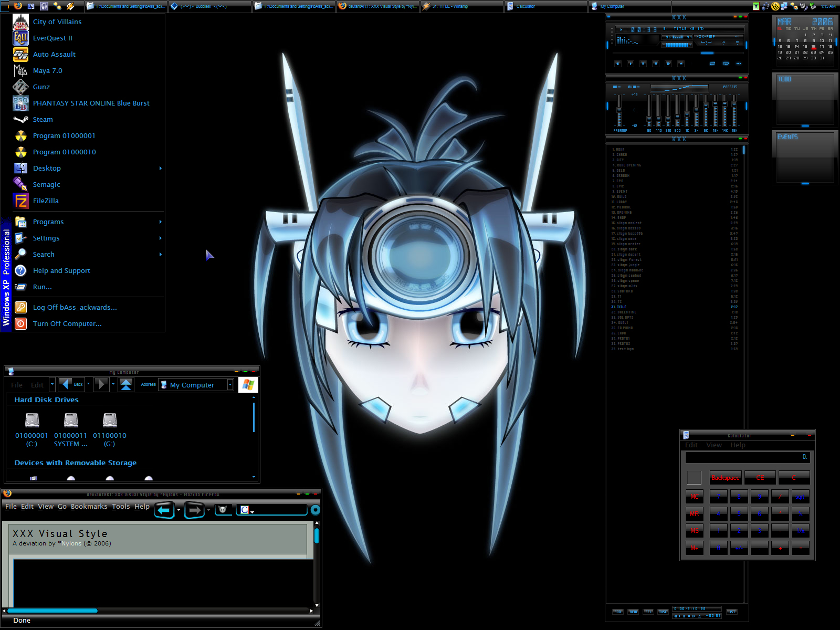This screenshot has height=630, width=840.
Task: Open Calculator View menu
Action: pyautogui.click(x=714, y=445)
